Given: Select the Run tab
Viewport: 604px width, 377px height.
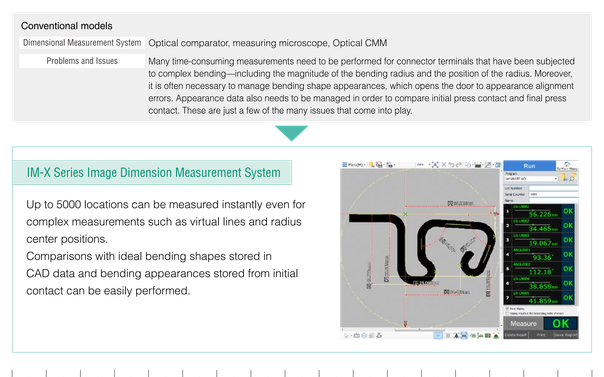Looking at the screenshot, I should coord(529,166).
